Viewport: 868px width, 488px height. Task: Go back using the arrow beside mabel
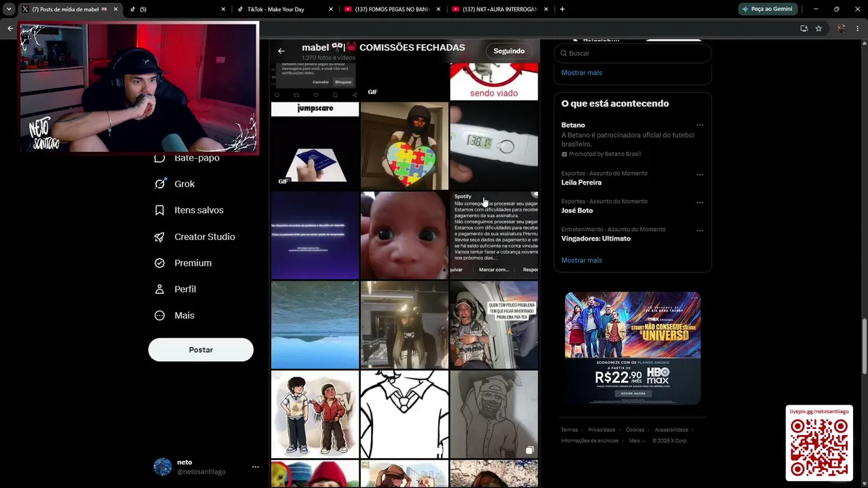pyautogui.click(x=281, y=51)
